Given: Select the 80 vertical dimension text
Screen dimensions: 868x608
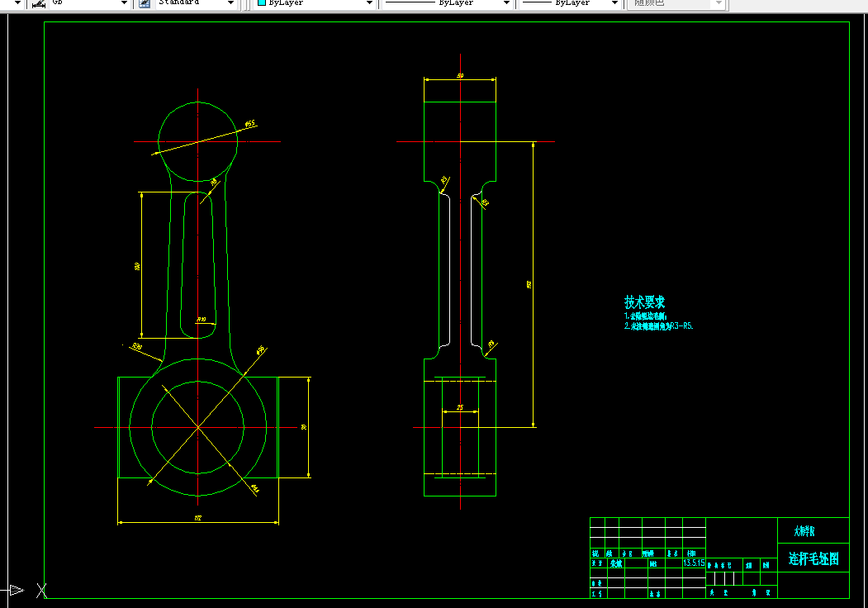Looking at the screenshot, I should pyautogui.click(x=304, y=427).
